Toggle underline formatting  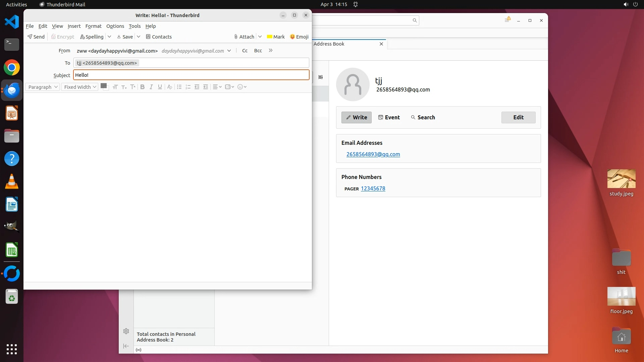[x=160, y=87]
